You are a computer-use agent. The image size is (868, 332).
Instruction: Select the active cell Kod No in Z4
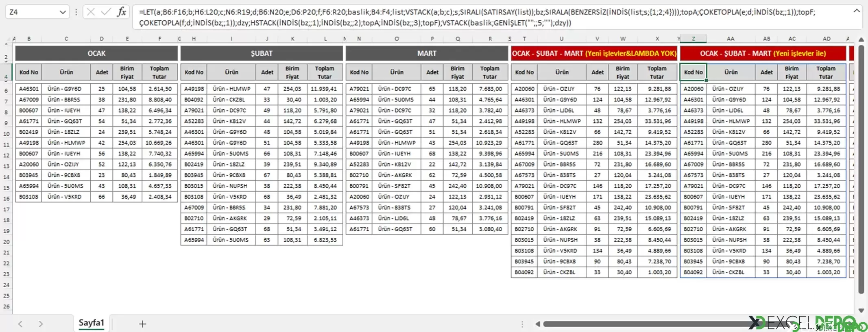pos(694,72)
